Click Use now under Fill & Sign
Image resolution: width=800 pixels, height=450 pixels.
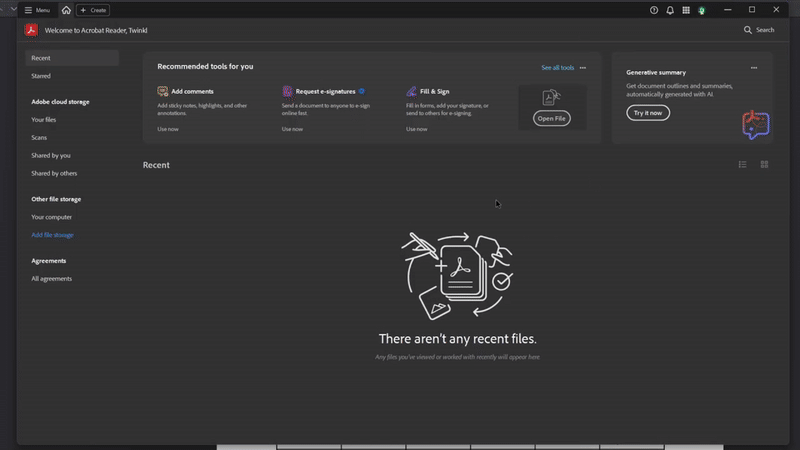417,129
